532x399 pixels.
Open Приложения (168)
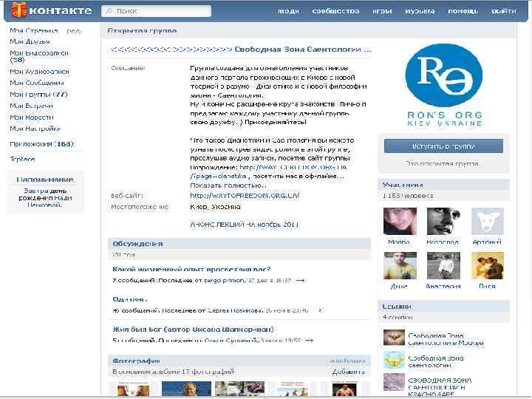pyautogui.click(x=41, y=144)
